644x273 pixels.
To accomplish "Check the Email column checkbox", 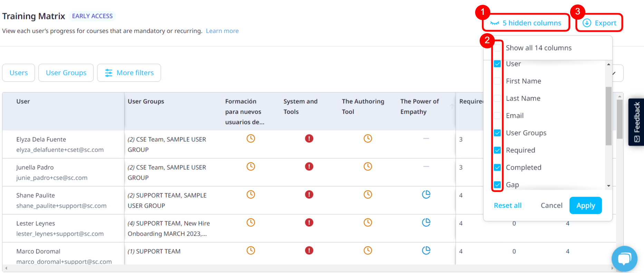I will [497, 116].
